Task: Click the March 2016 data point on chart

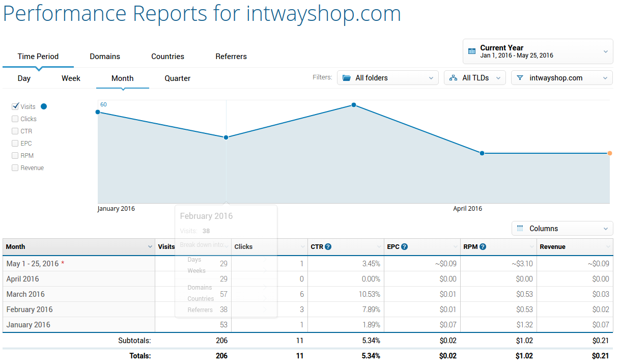Action: tap(354, 105)
